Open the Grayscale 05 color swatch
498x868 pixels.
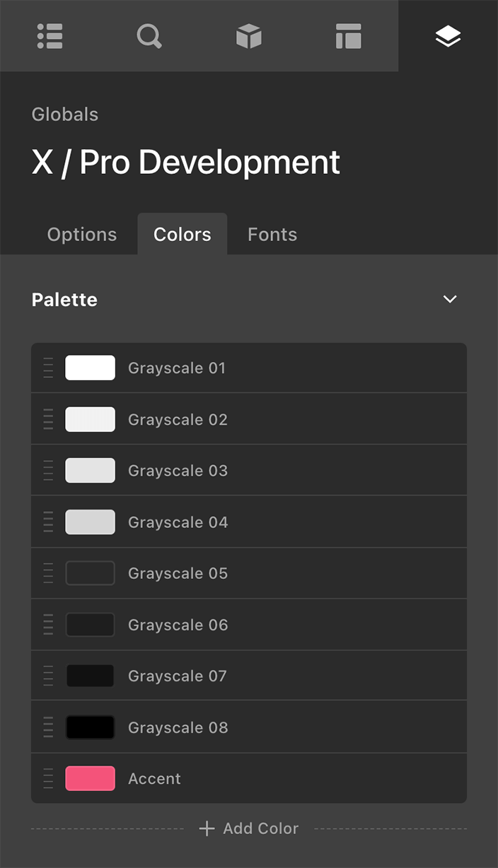pyautogui.click(x=90, y=573)
